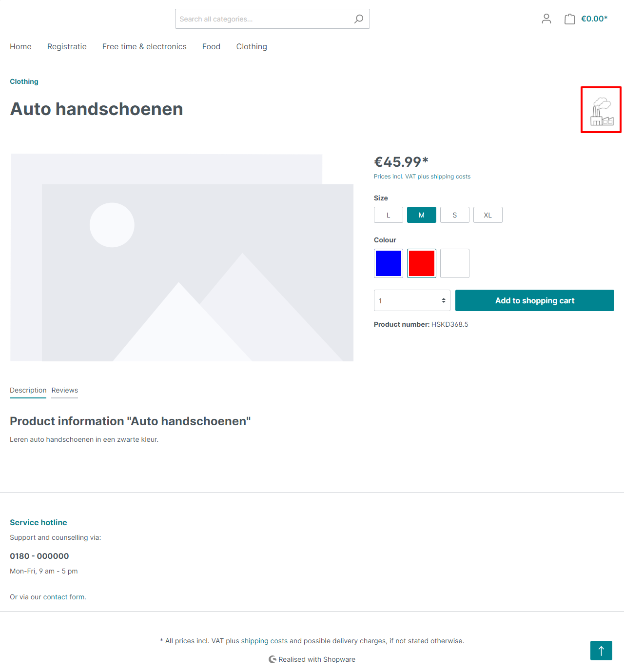Click the Shopware logo icon in footer
Image resolution: width=624 pixels, height=672 pixels.
pyautogui.click(x=272, y=659)
